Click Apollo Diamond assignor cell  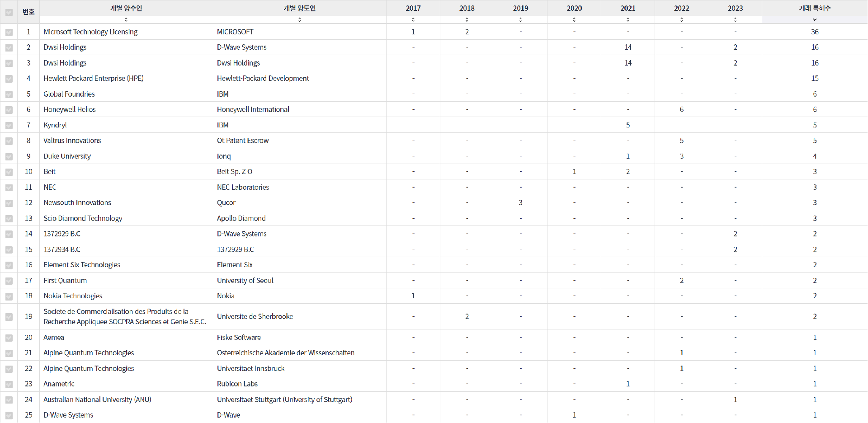click(x=241, y=218)
